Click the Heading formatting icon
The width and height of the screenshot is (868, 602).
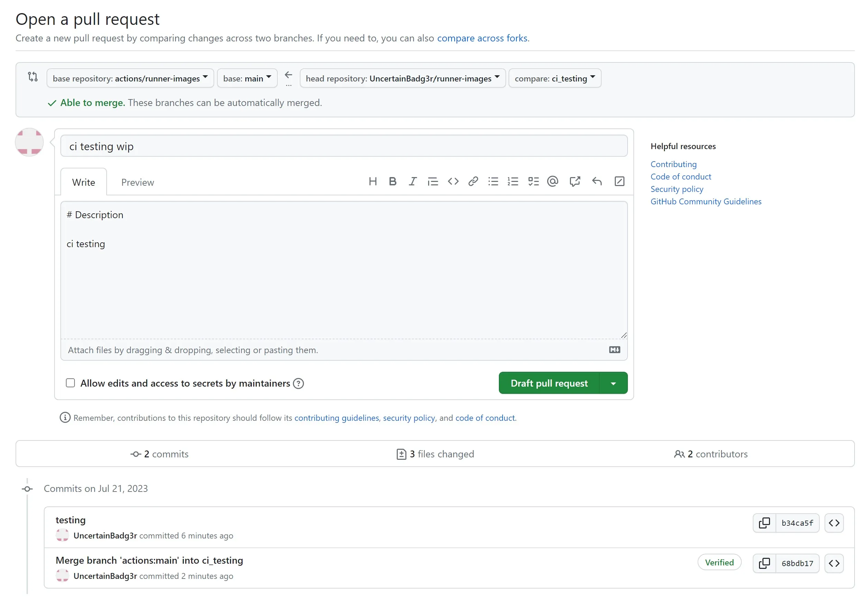pyautogui.click(x=372, y=182)
